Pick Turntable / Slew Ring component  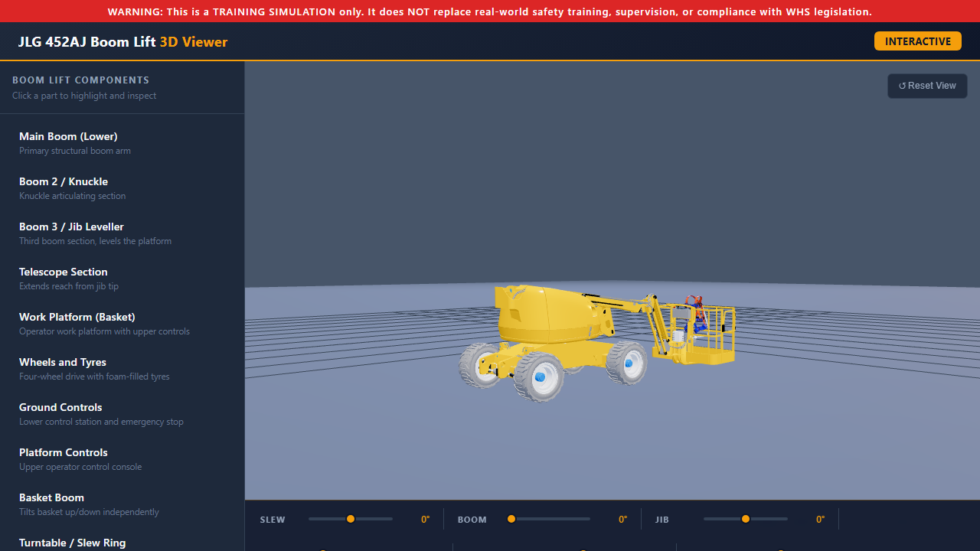[122, 540]
